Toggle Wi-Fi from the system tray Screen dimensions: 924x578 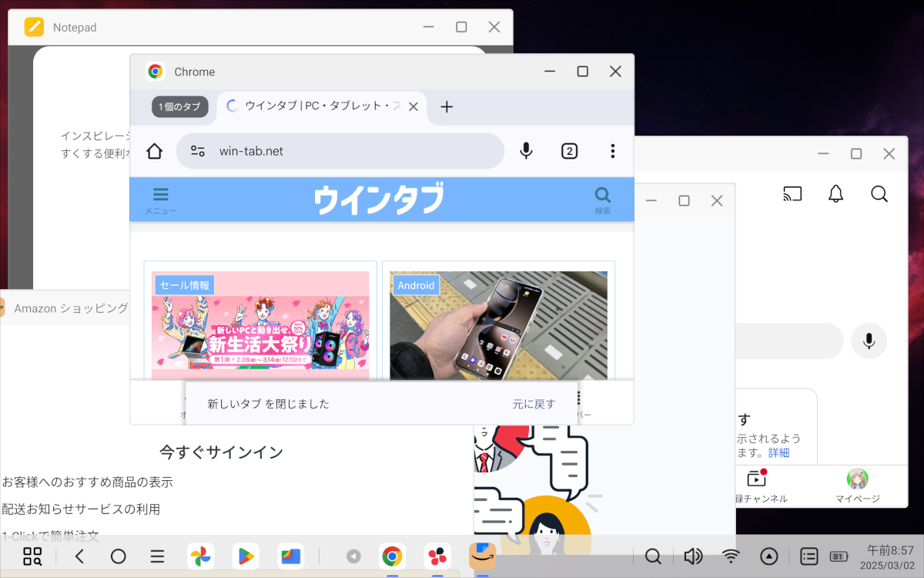pyautogui.click(x=730, y=556)
